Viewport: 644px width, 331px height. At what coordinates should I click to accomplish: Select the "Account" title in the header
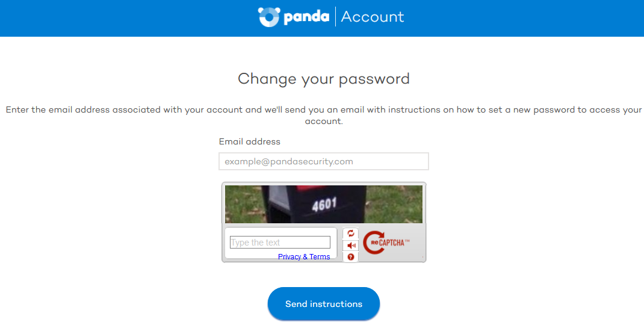tap(373, 17)
